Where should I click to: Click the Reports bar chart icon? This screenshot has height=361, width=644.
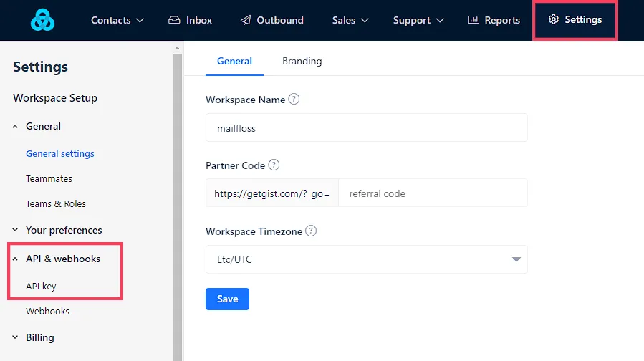pos(473,20)
